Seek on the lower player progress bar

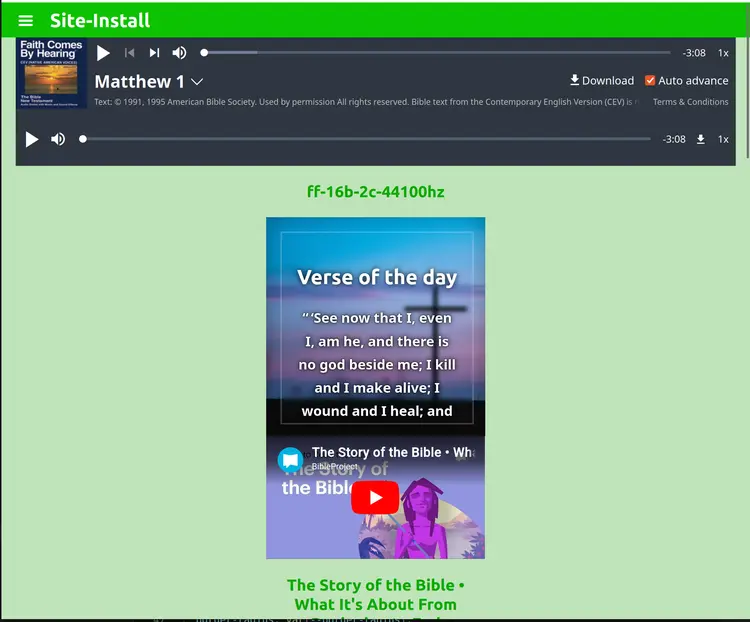pyautogui.click(x=366, y=139)
